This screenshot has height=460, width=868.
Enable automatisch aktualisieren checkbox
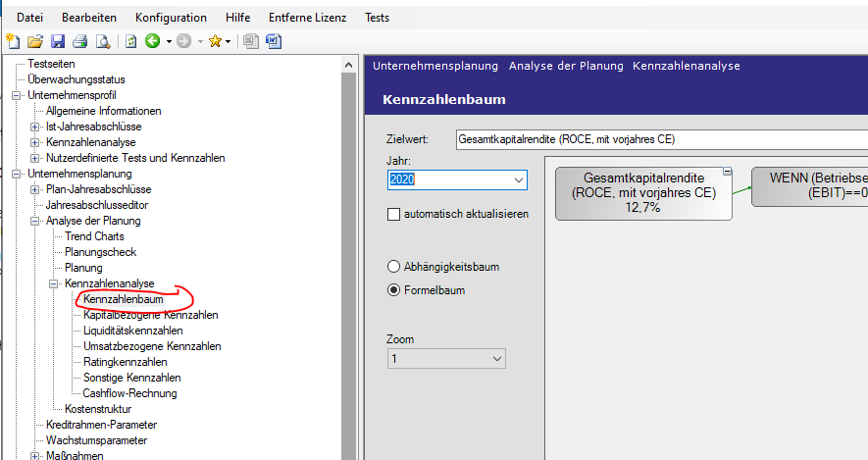tap(393, 214)
